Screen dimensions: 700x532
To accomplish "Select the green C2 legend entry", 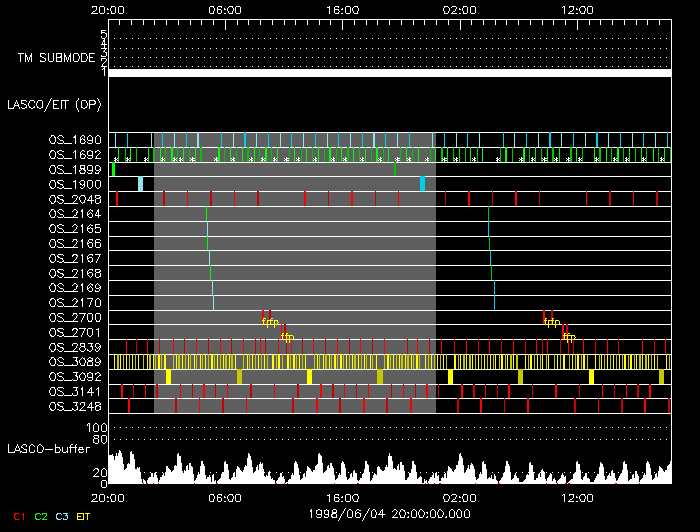I will [x=41, y=516].
